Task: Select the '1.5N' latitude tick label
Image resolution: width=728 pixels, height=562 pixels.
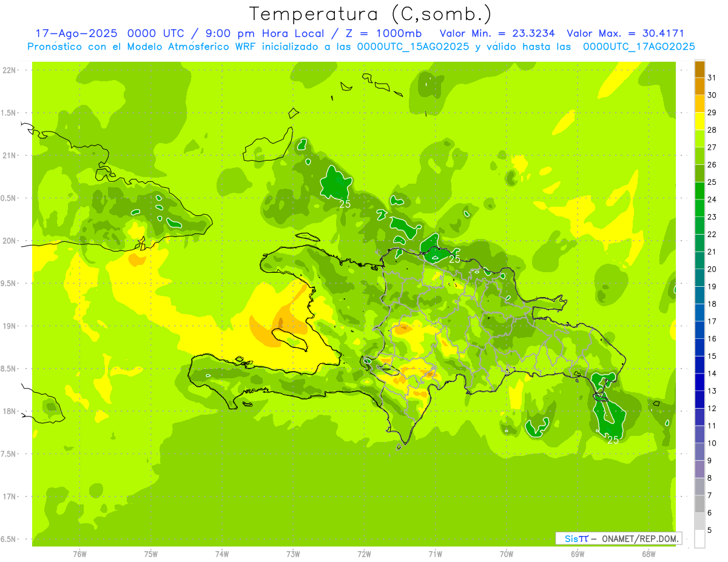Action: [9, 113]
